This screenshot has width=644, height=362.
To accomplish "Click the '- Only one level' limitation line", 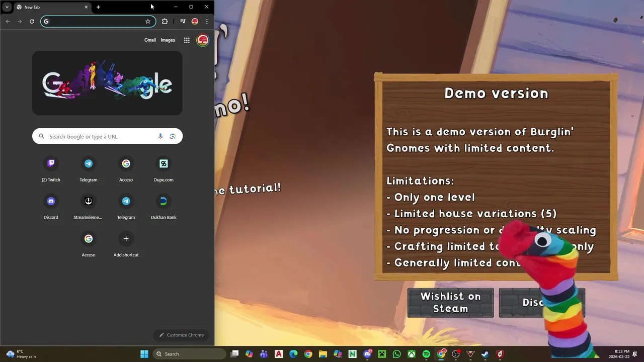I will [x=431, y=197].
